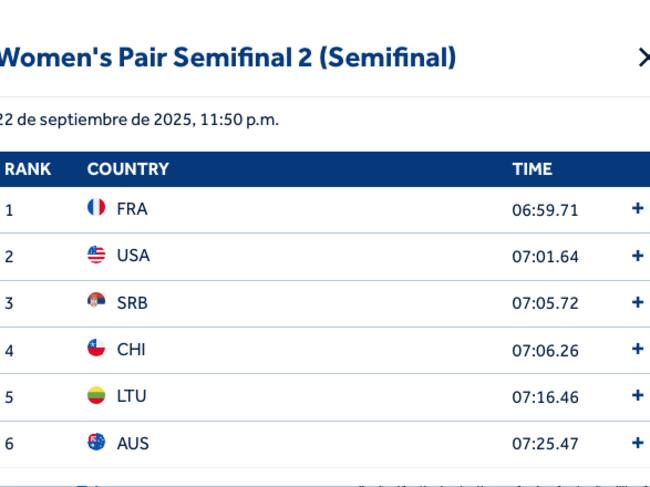Expand SRB row details with plus
This screenshot has width=650, height=487.
point(638,302)
